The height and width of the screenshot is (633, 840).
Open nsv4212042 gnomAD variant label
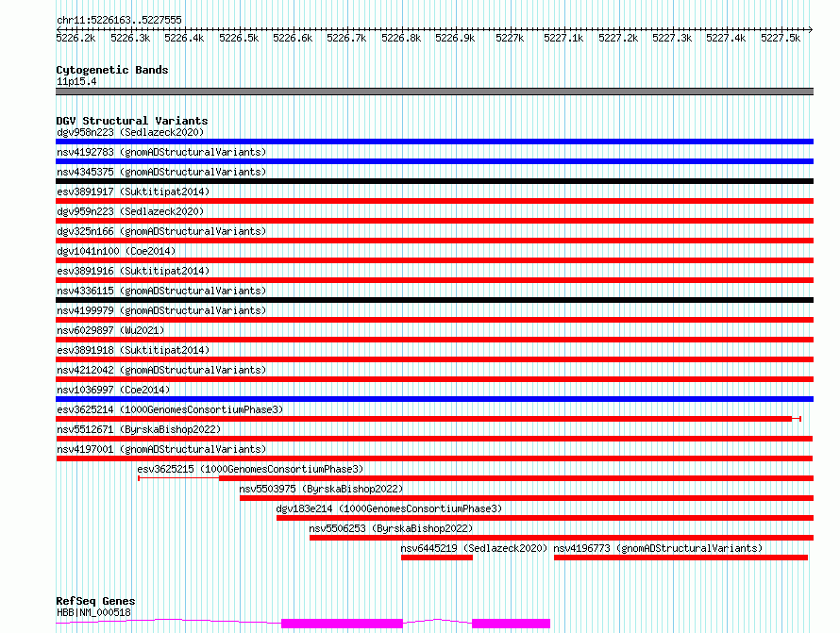pos(161,370)
